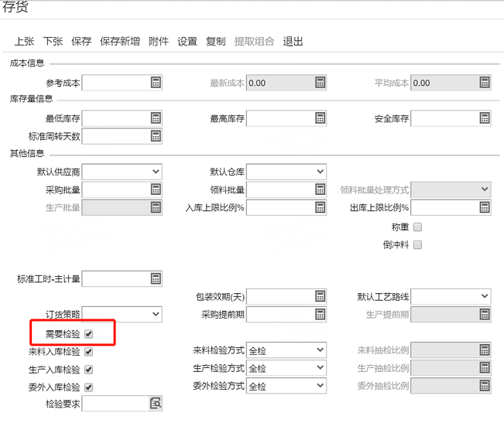Click into the 标准工时-主计量 input field

pos(116,278)
